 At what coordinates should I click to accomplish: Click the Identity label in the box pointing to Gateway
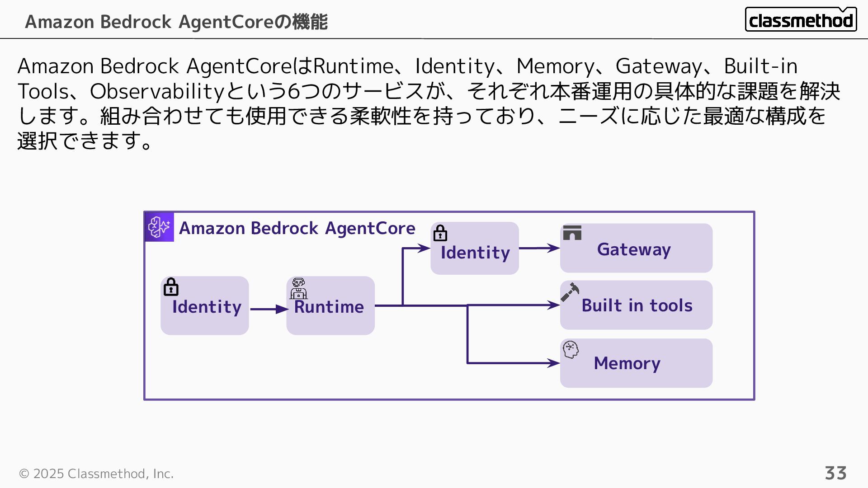[475, 253]
